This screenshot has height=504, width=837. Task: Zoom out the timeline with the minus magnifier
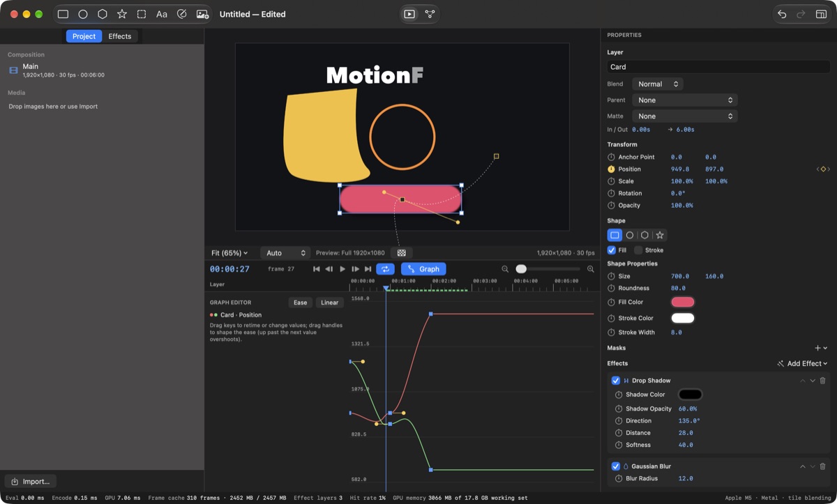point(505,269)
